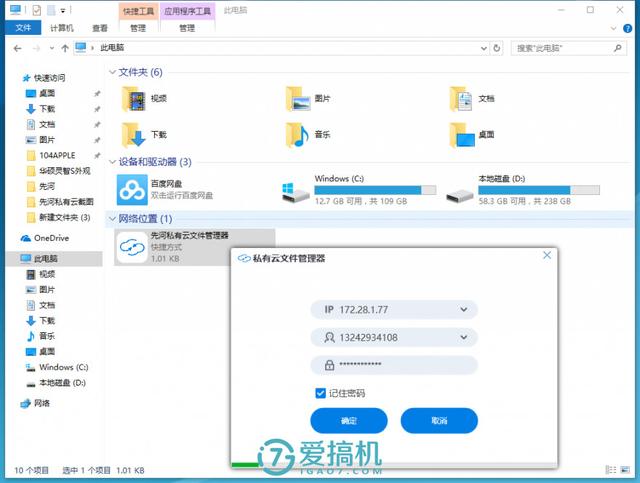Switch to the 查看 ribbon tab

coord(100,28)
